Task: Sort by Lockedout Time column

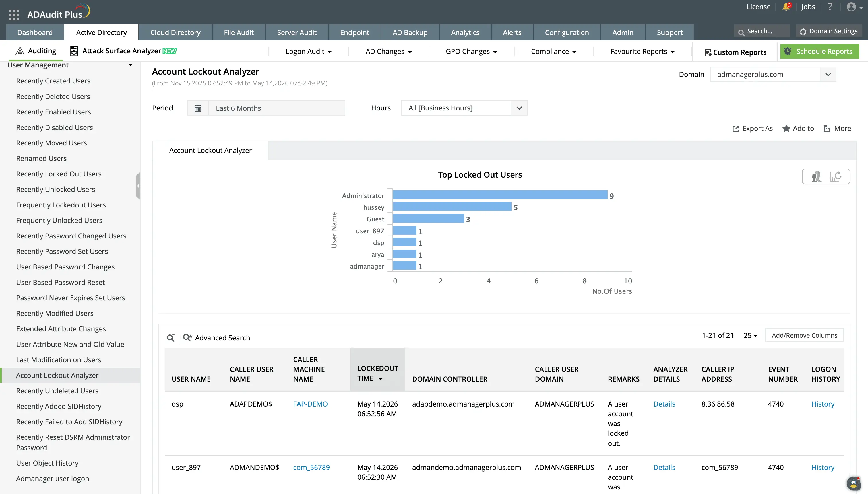Action: pos(377,373)
